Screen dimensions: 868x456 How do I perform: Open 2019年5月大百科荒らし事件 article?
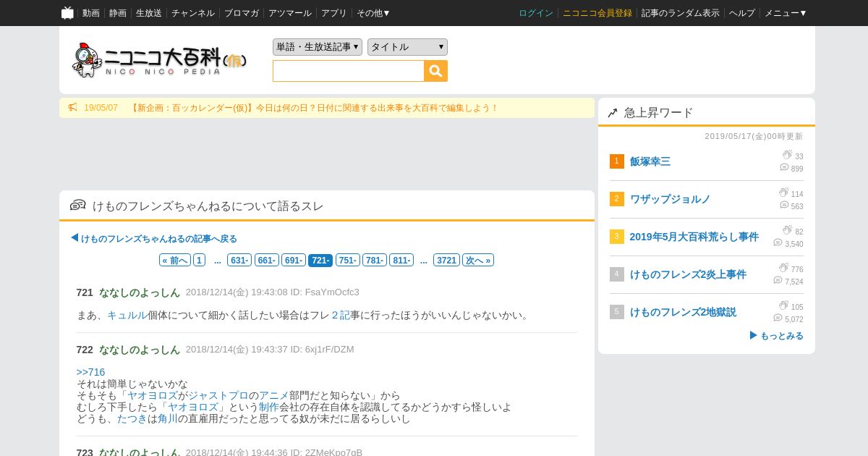[694, 237]
